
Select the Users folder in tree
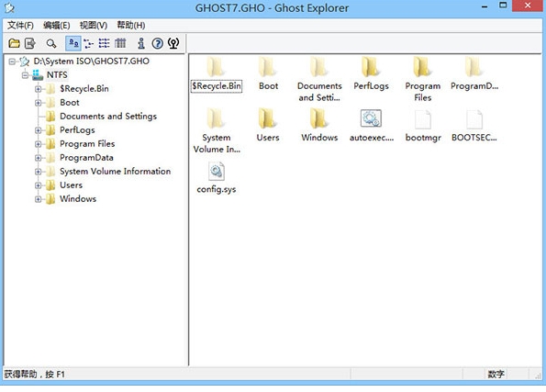(71, 185)
